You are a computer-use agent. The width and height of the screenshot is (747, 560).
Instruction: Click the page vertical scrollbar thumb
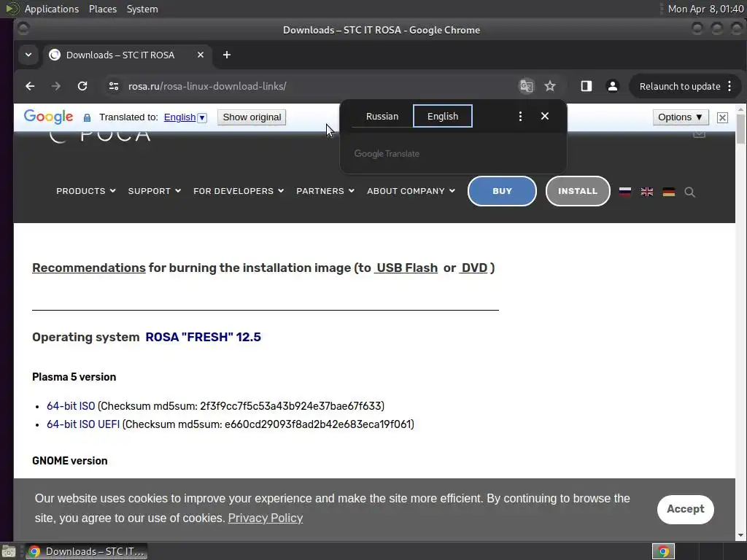coord(740,128)
